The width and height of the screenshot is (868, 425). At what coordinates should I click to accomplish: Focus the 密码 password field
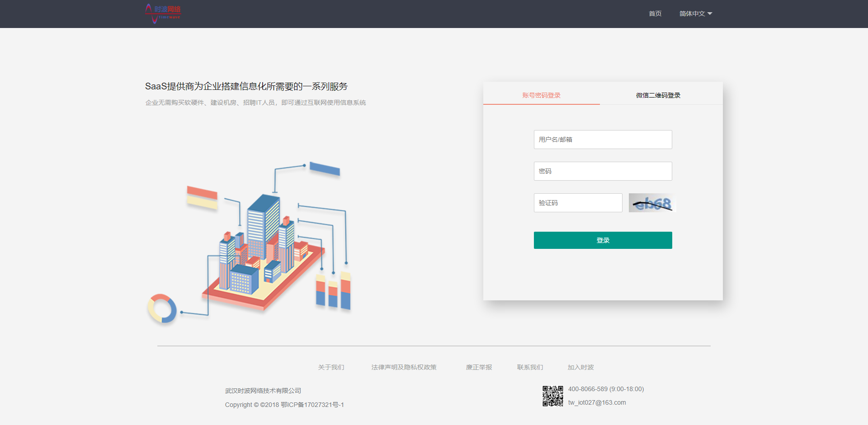(603, 171)
